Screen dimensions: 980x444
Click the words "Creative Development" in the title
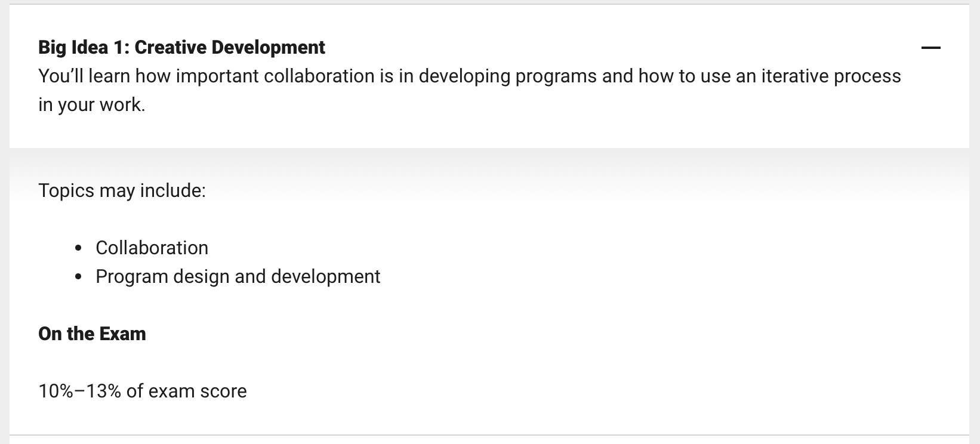(230, 47)
